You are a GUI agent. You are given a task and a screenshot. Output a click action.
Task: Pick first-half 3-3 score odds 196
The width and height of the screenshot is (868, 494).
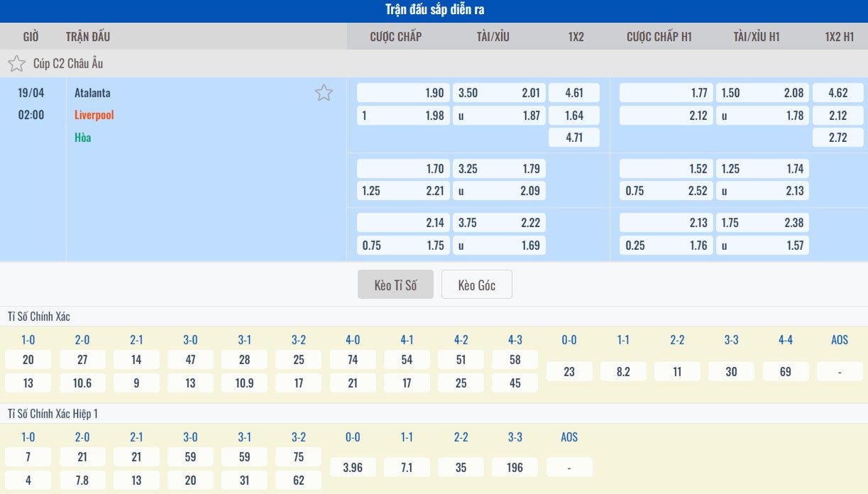(x=515, y=468)
